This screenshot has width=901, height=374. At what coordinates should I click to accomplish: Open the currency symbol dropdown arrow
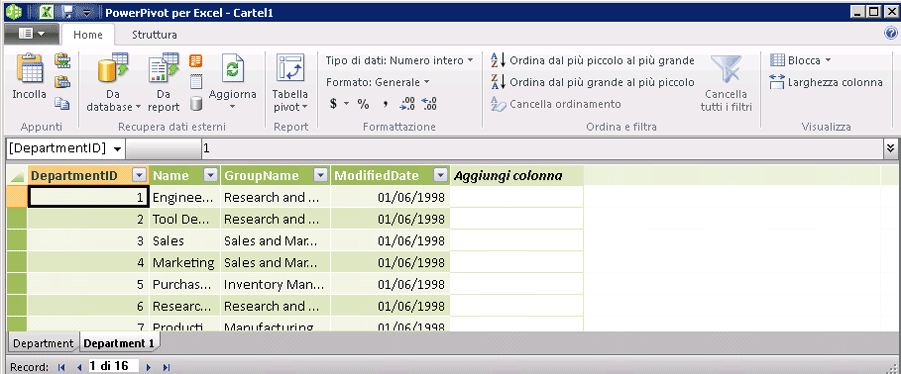click(346, 104)
